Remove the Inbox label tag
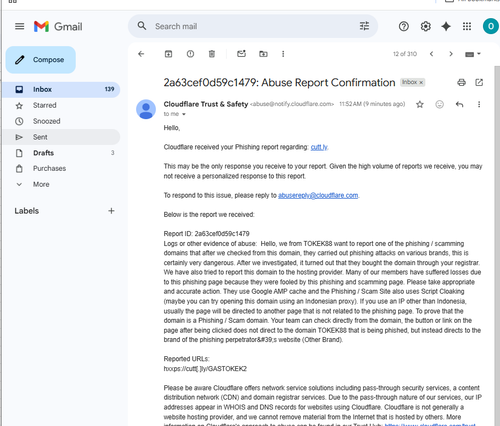The height and width of the screenshot is (426, 500). (x=421, y=82)
